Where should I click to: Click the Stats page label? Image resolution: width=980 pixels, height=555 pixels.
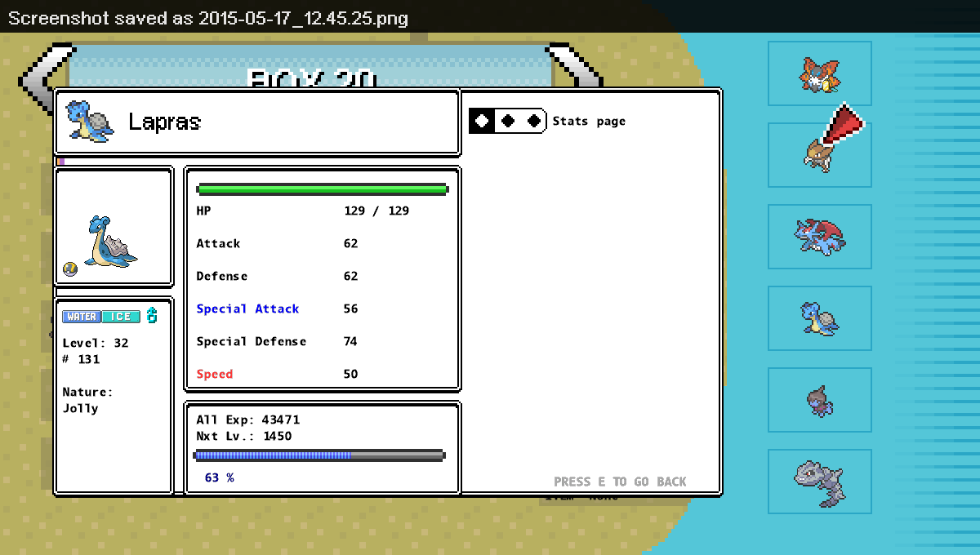(589, 122)
